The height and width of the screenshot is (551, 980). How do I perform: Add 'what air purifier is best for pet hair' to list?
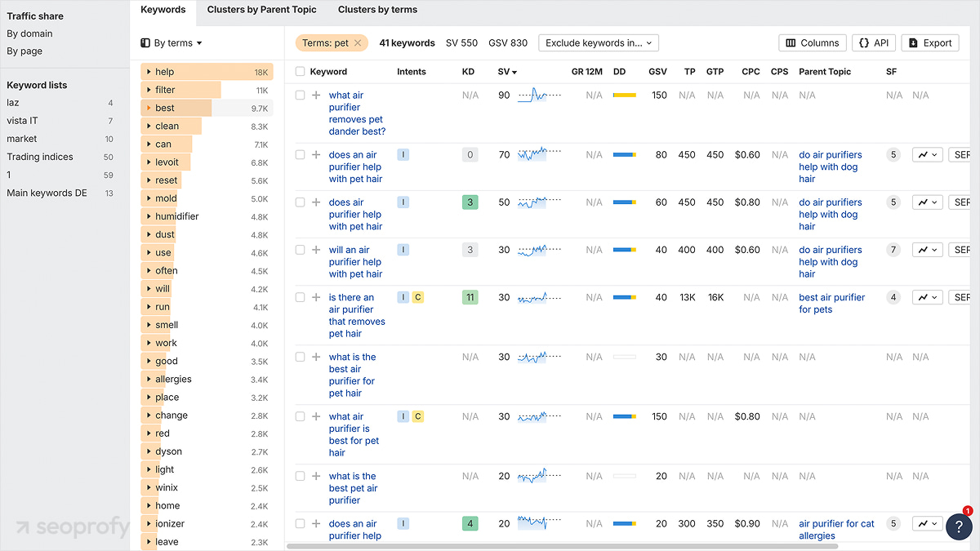(x=316, y=416)
